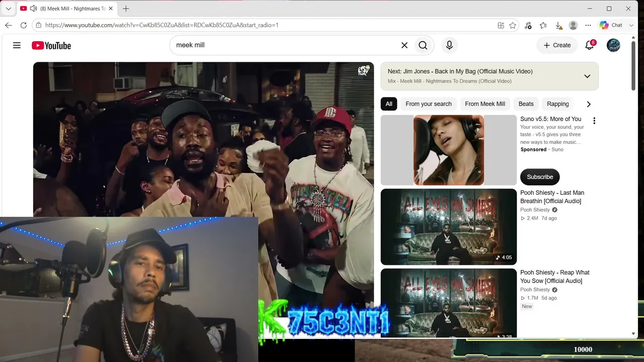Click the channel watermark on the video
This screenshot has height=362, width=644.
pos(363,71)
